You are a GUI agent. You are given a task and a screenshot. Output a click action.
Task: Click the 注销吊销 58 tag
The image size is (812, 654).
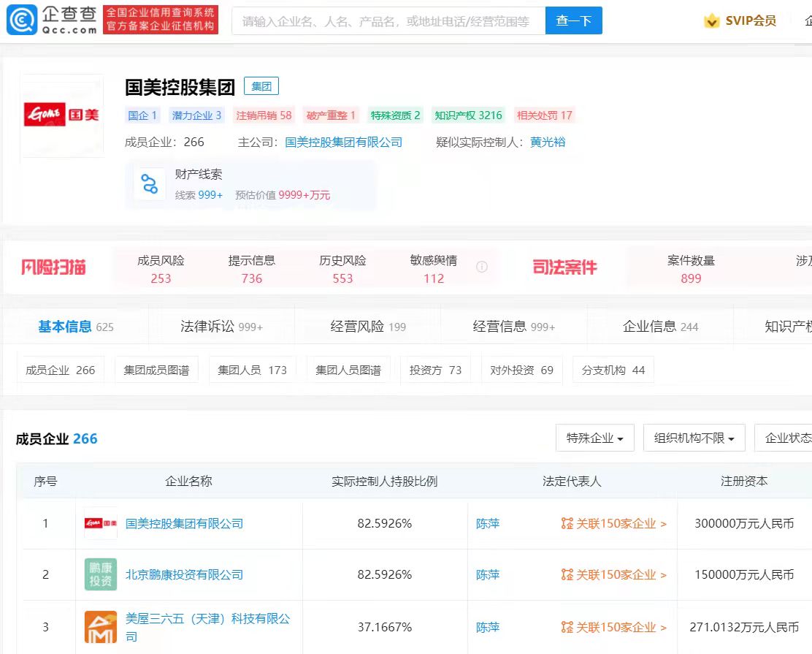[x=264, y=115]
